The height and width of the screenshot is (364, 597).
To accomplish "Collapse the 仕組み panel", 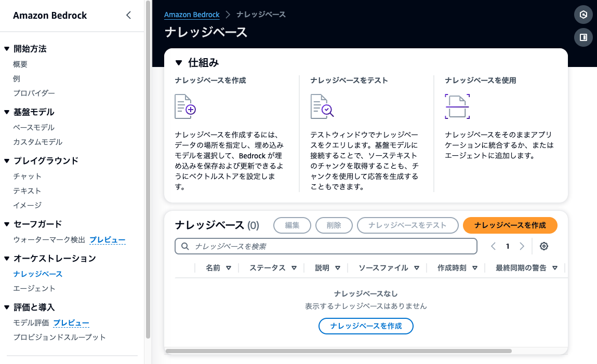I will 179,63.
